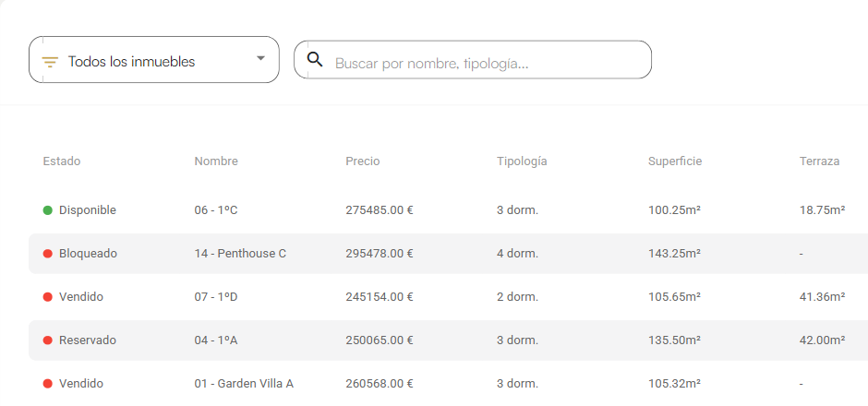This screenshot has width=868, height=406.
Task: Open property 07 - 1ºD
Action: pyautogui.click(x=216, y=296)
